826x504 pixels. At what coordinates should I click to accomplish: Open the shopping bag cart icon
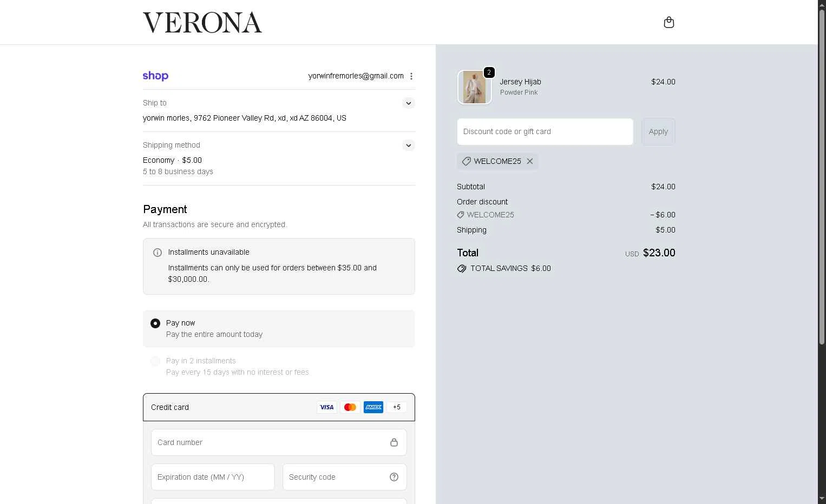coord(669,22)
